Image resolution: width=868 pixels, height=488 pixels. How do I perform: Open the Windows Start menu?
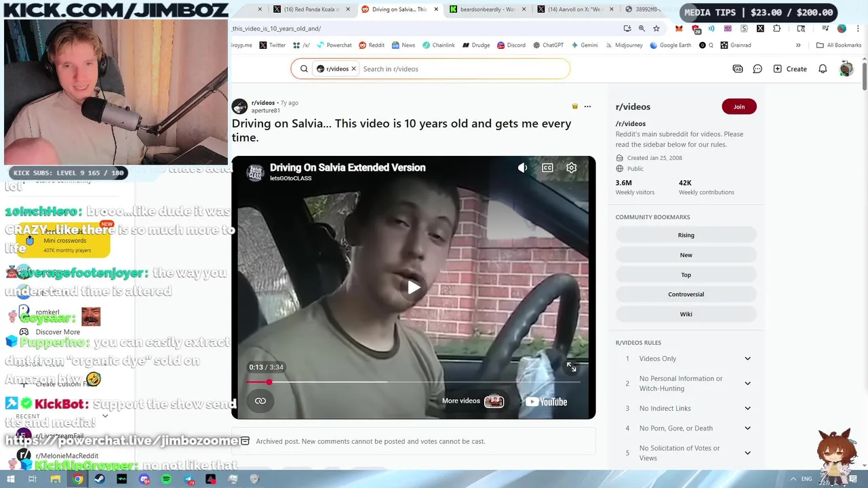[x=10, y=479]
